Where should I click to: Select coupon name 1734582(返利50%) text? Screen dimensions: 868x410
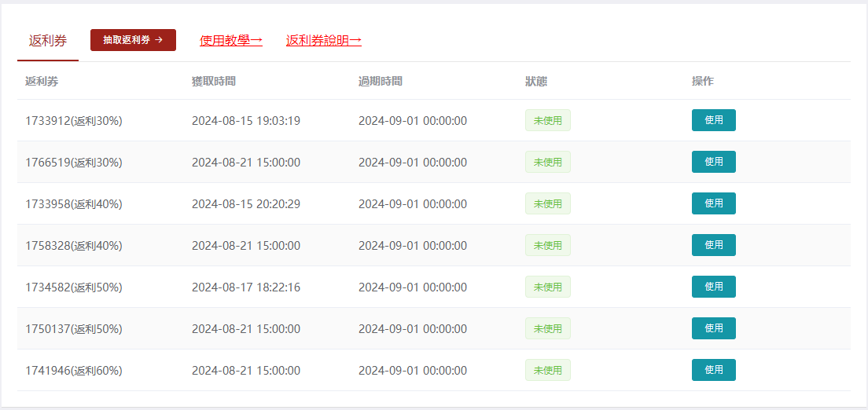pyautogui.click(x=73, y=287)
